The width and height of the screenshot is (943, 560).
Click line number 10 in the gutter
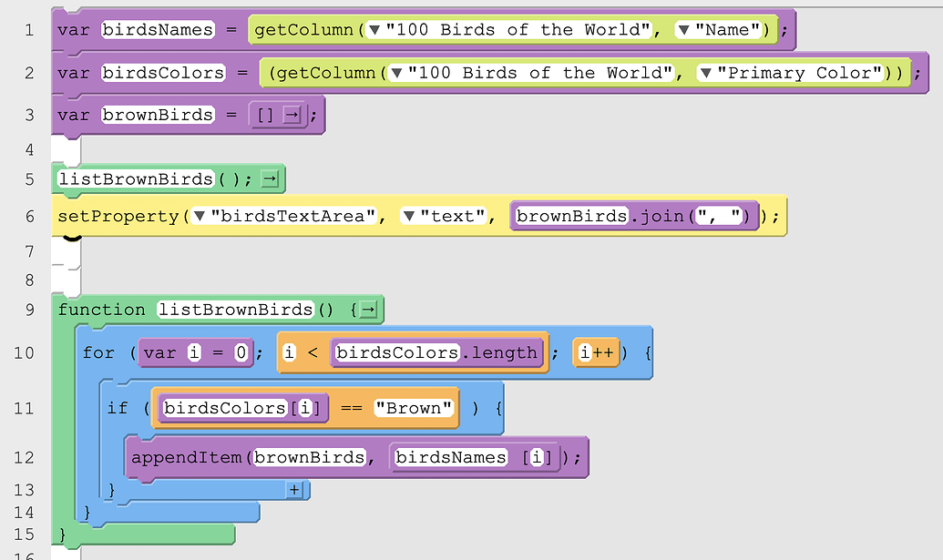26,352
